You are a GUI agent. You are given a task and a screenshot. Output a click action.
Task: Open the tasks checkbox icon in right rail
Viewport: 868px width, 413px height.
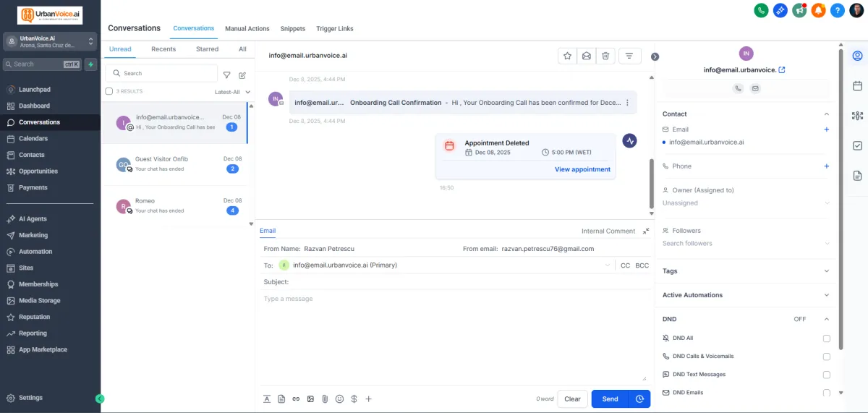(x=857, y=145)
